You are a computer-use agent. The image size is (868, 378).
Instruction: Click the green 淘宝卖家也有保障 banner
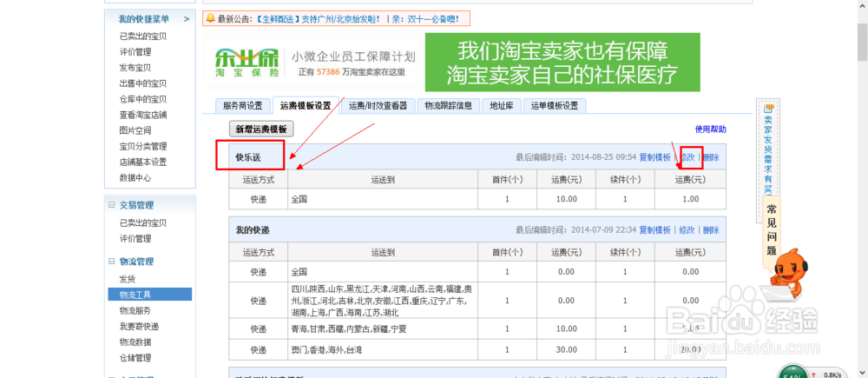pos(562,62)
